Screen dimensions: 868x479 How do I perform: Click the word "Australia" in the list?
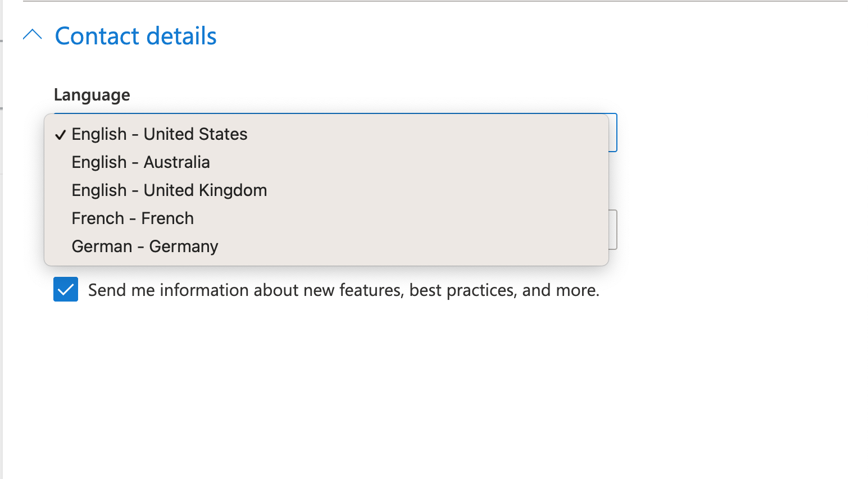tap(176, 162)
